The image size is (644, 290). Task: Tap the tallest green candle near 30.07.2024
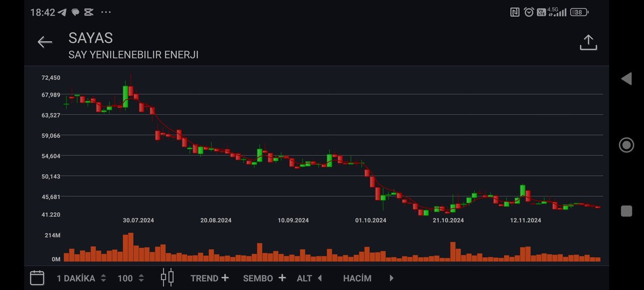(x=125, y=96)
